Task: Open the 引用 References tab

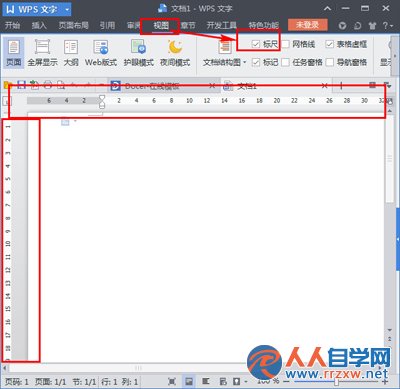Action: pos(107,25)
